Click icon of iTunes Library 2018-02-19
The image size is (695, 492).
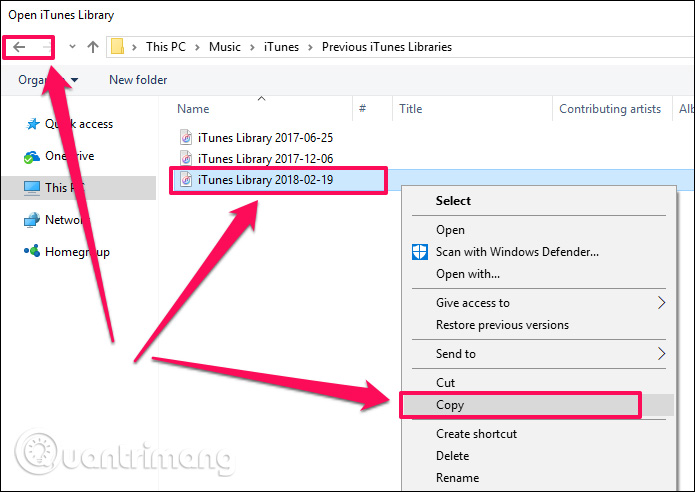186,180
